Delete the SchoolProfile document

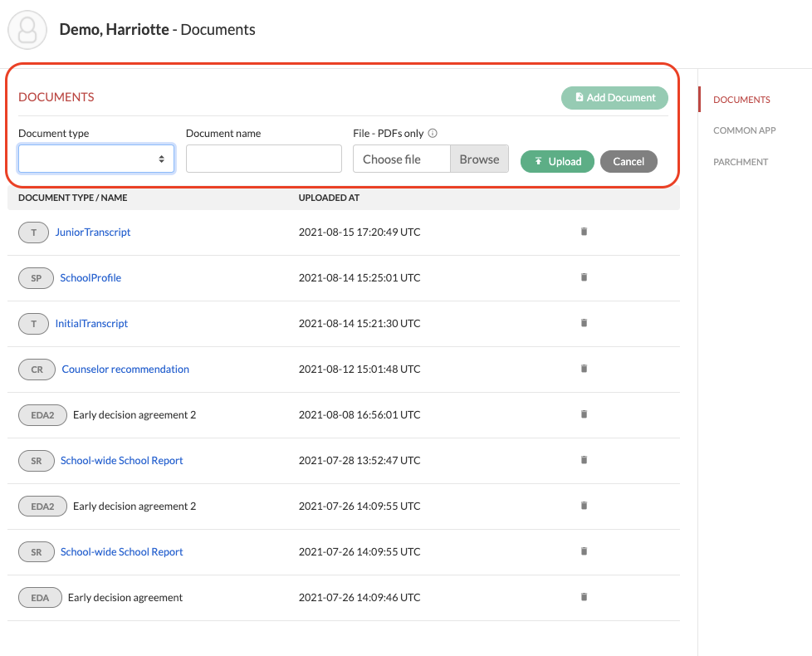[584, 277]
